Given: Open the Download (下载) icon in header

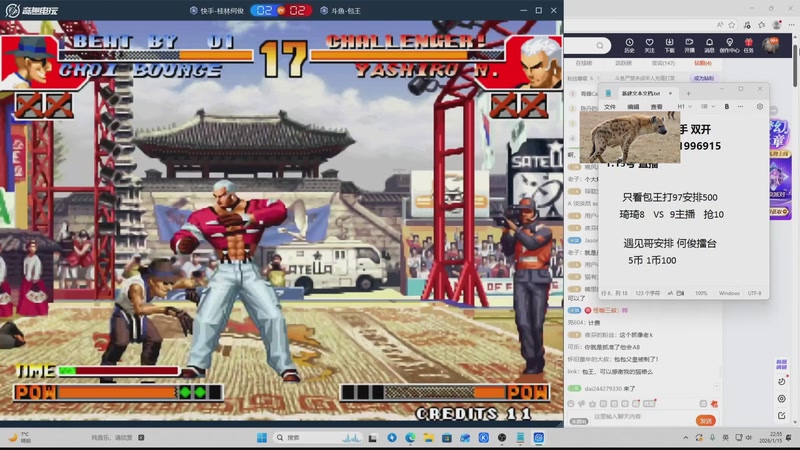Looking at the screenshot, I should pyautogui.click(x=669, y=45).
